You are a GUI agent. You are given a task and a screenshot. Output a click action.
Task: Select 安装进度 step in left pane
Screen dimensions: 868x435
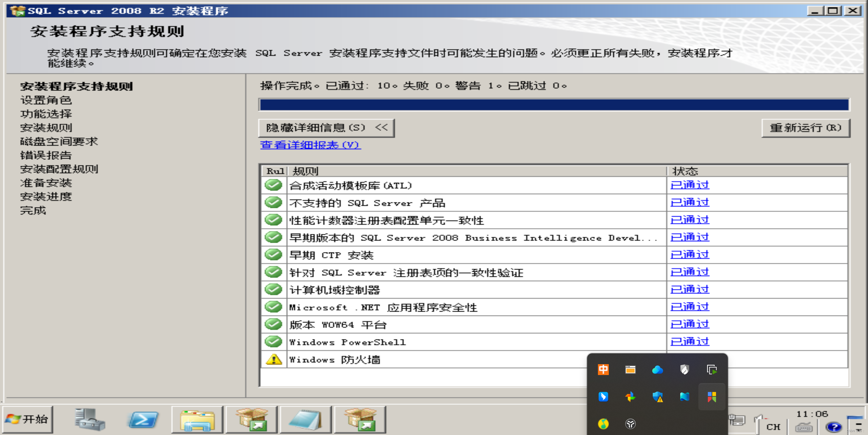pyautogui.click(x=46, y=197)
